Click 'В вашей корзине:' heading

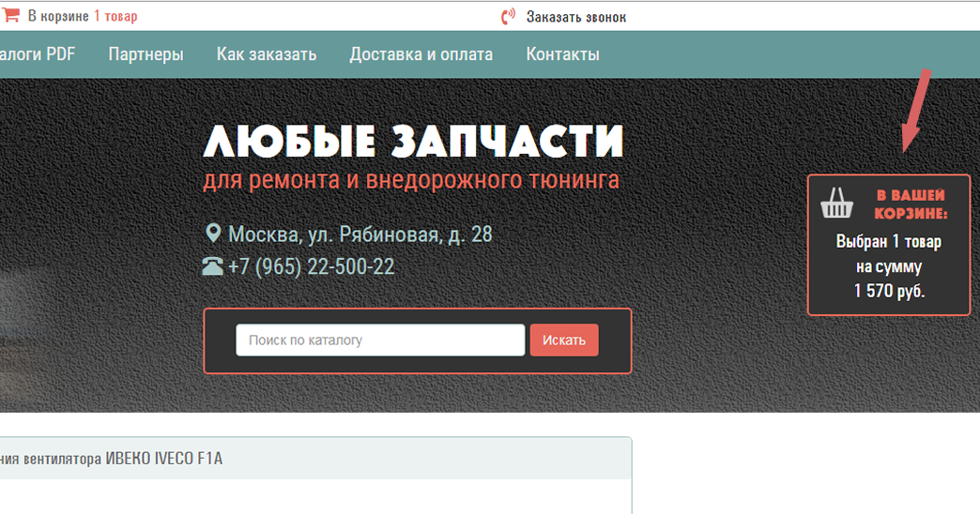pyautogui.click(x=911, y=204)
